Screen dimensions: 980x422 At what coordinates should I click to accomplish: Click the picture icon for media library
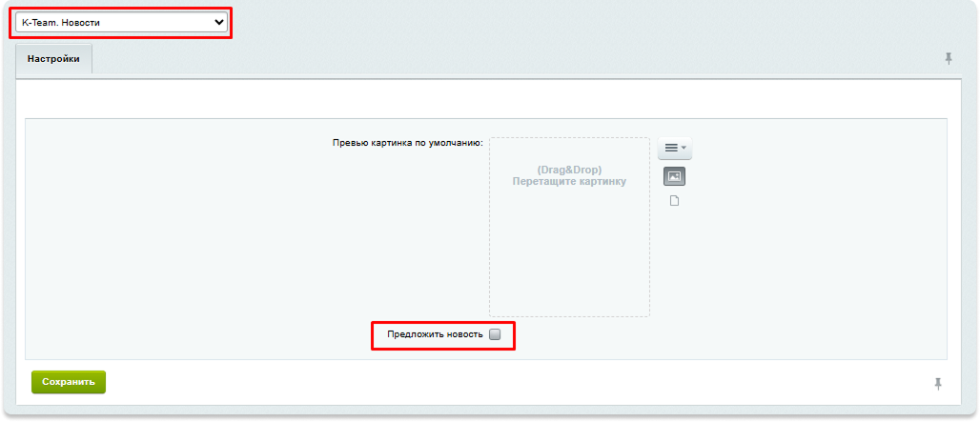click(674, 176)
